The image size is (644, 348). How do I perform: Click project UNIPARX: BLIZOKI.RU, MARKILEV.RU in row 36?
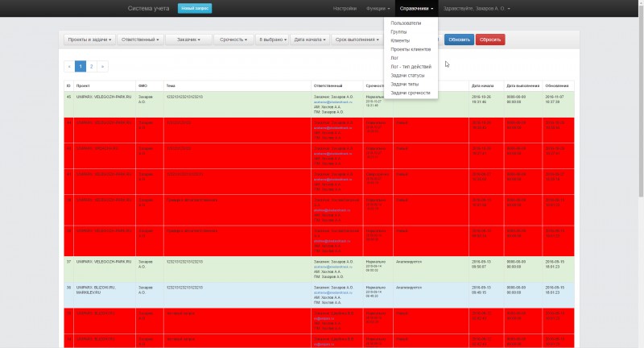[x=96, y=290]
